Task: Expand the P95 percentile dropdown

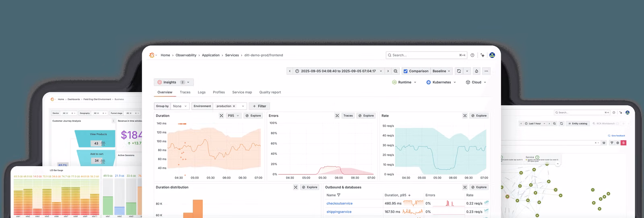Action: tap(233, 116)
